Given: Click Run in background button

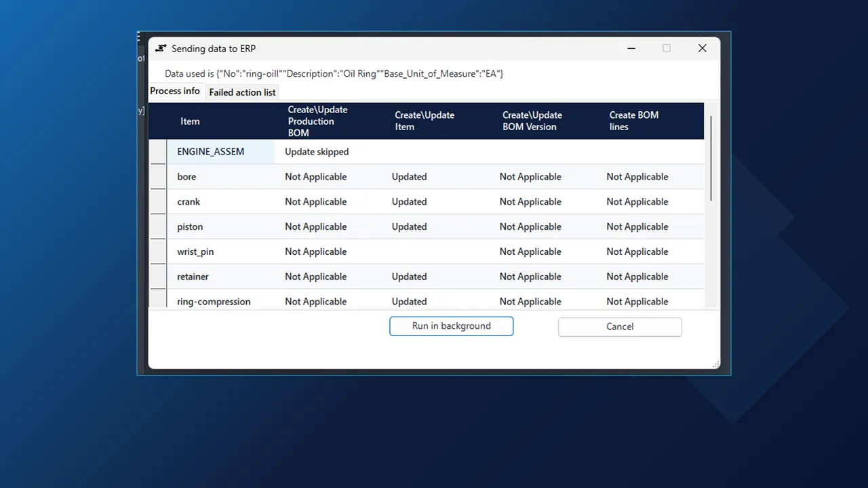Looking at the screenshot, I should pos(451,326).
